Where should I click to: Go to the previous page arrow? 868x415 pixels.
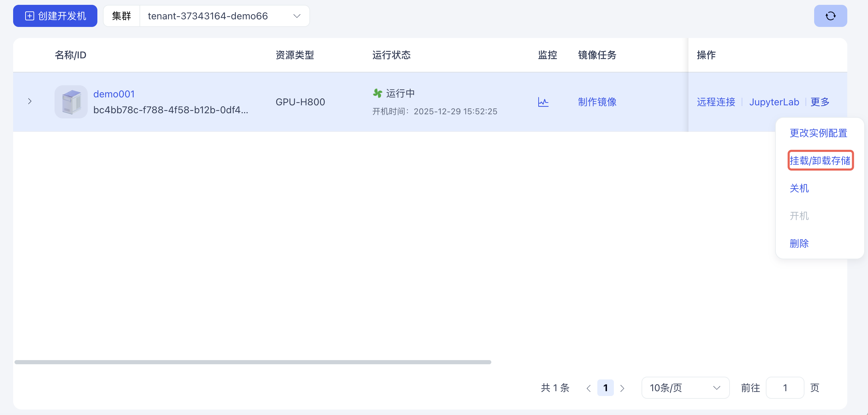pyautogui.click(x=588, y=388)
